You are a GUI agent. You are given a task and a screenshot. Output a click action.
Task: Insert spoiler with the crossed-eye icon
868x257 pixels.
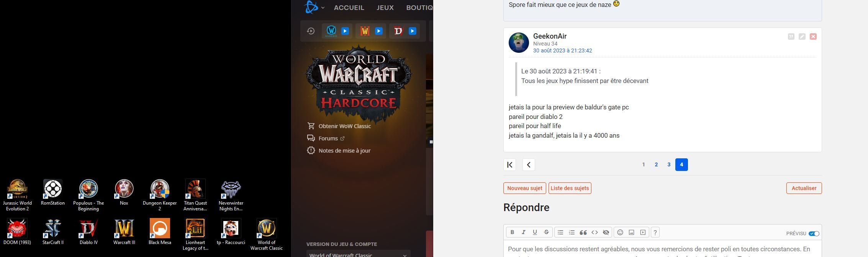[x=606, y=232]
